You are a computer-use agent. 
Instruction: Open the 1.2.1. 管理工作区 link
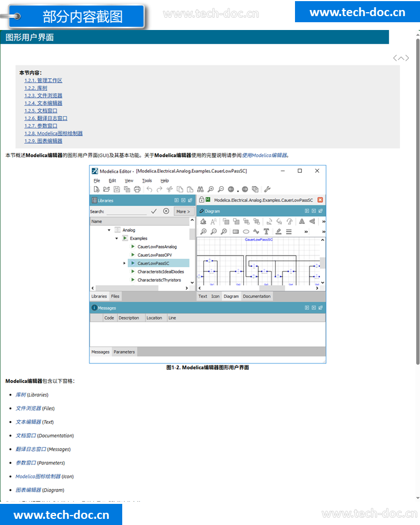pos(43,81)
